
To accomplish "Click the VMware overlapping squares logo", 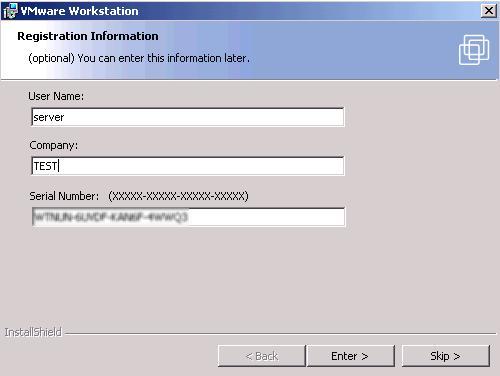I will point(474,50).
